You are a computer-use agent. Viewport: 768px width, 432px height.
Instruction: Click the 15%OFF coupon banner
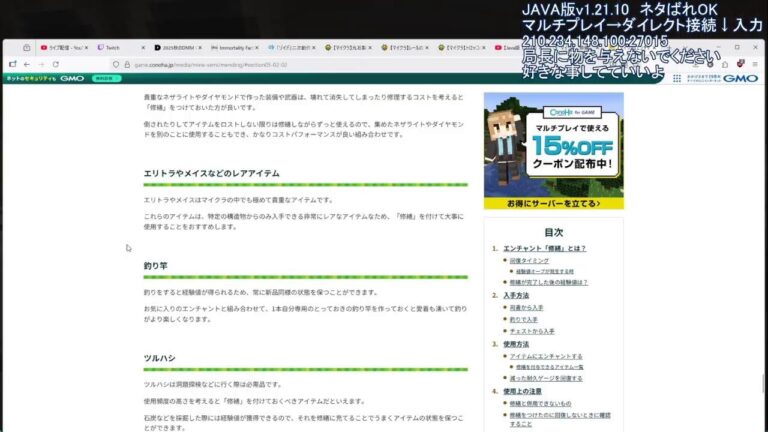pyautogui.click(x=553, y=145)
